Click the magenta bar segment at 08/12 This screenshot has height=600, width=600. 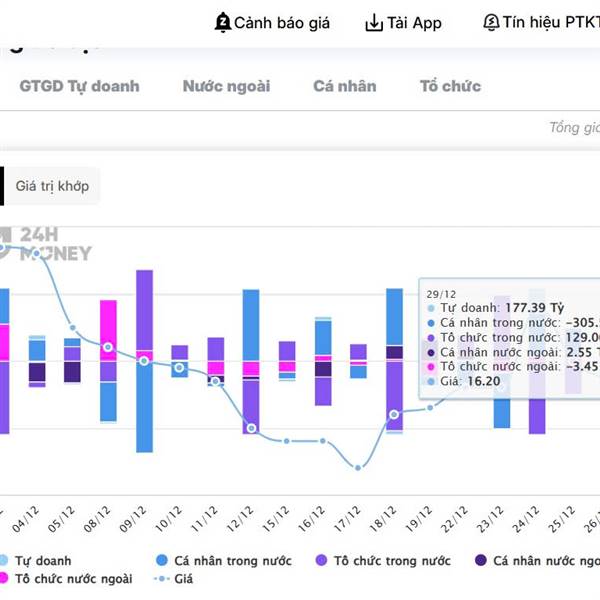click(x=108, y=325)
